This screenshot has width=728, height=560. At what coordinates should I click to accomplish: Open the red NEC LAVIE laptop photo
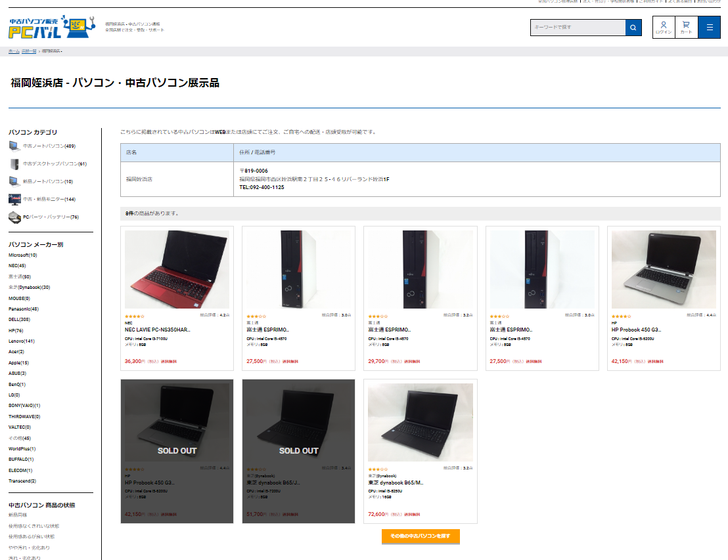click(177, 270)
